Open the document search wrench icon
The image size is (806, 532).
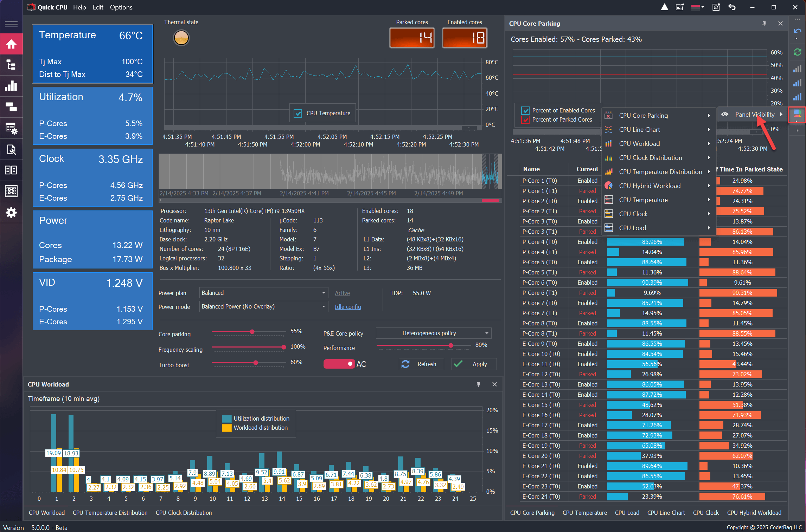tap(11, 150)
